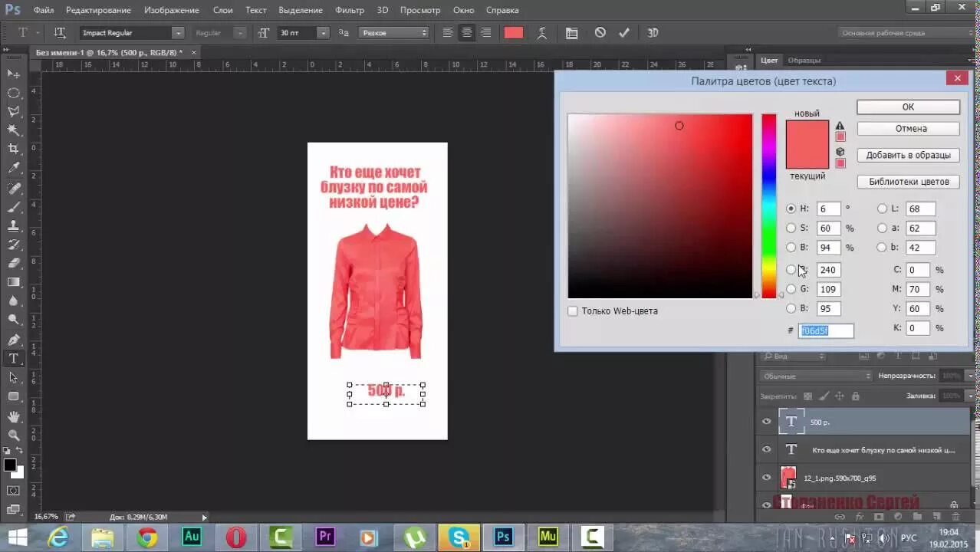The height and width of the screenshot is (552, 980).
Task: Select the Polygonal Lasso tool
Action: (x=14, y=112)
